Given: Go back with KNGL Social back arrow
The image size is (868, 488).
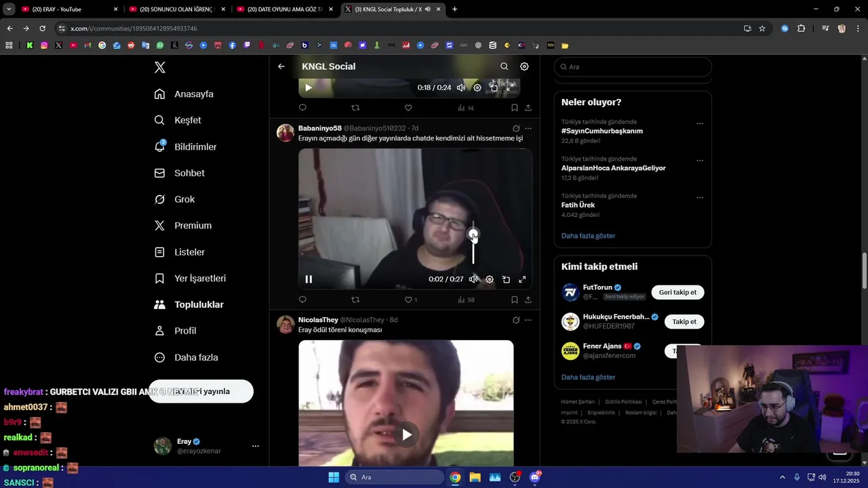Looking at the screenshot, I should [281, 66].
